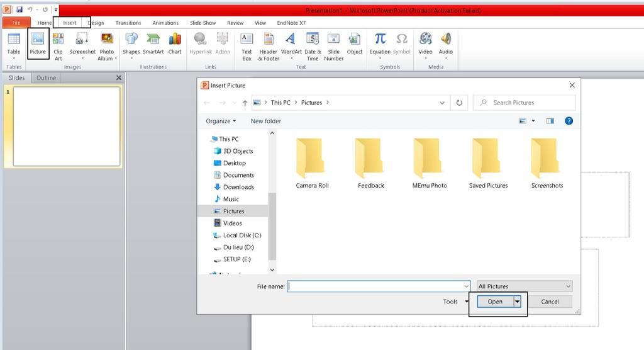This screenshot has width=644, height=350.
Task: Switch to the Outline pane tab
Action: click(x=46, y=77)
